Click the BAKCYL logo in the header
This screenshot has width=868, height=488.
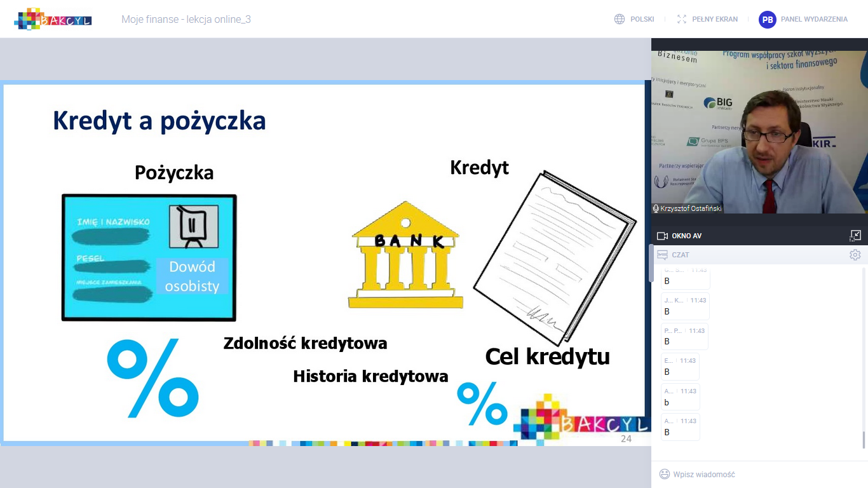tap(53, 19)
